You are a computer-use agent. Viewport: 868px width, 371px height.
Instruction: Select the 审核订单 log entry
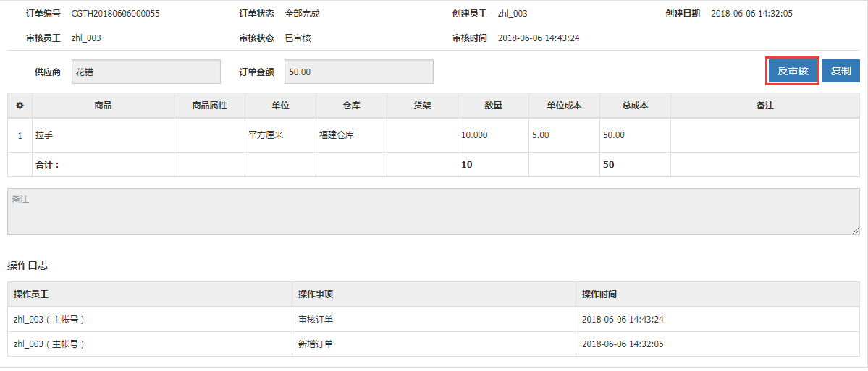pyautogui.click(x=434, y=320)
